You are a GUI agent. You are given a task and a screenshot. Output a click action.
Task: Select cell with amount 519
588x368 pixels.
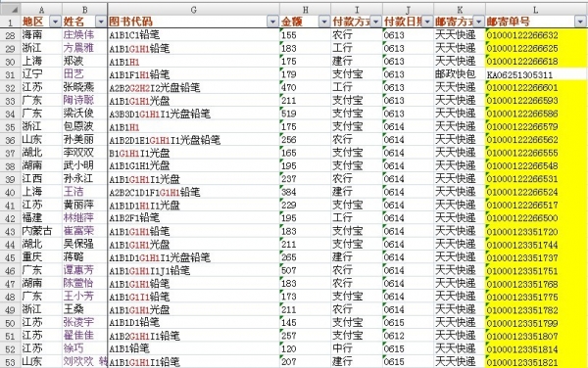coord(305,114)
